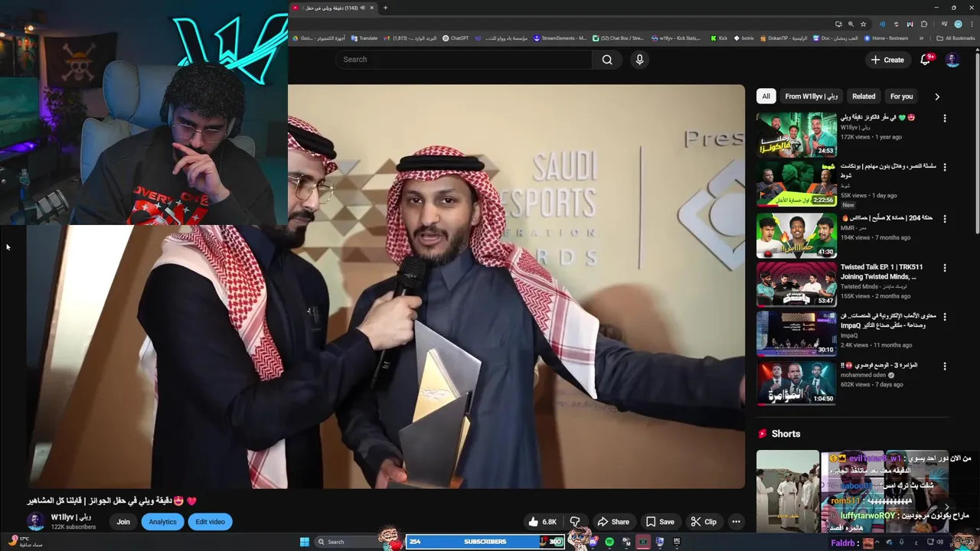Open Spotify from the taskbar
Viewport: 980px width, 551px height.
tap(609, 542)
